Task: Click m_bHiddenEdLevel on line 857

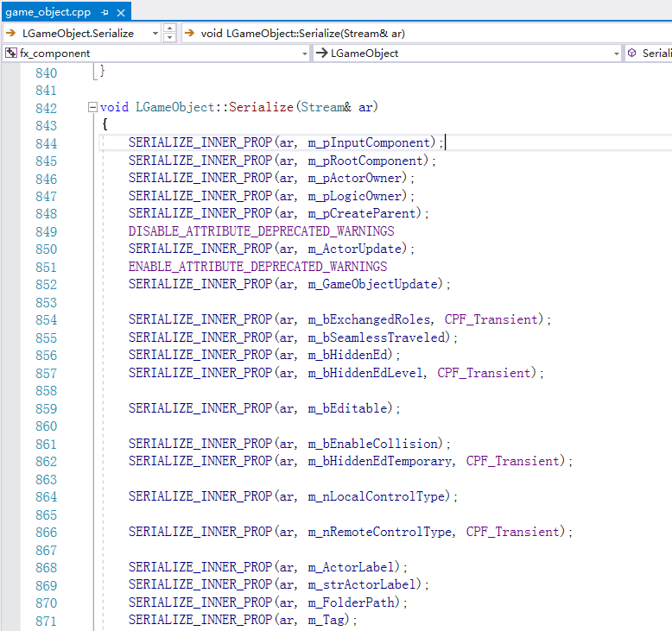Action: click(365, 373)
